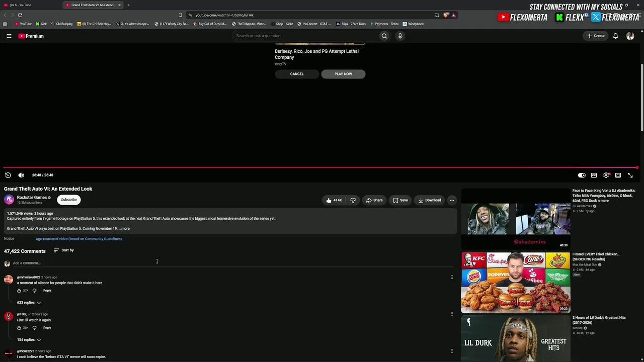Click the browser address bar URL

pyautogui.click(x=224, y=15)
